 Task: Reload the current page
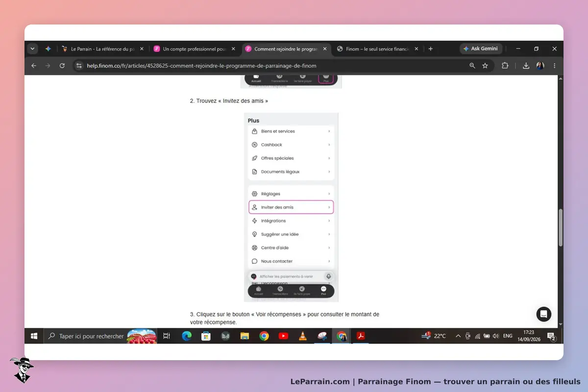point(62,66)
